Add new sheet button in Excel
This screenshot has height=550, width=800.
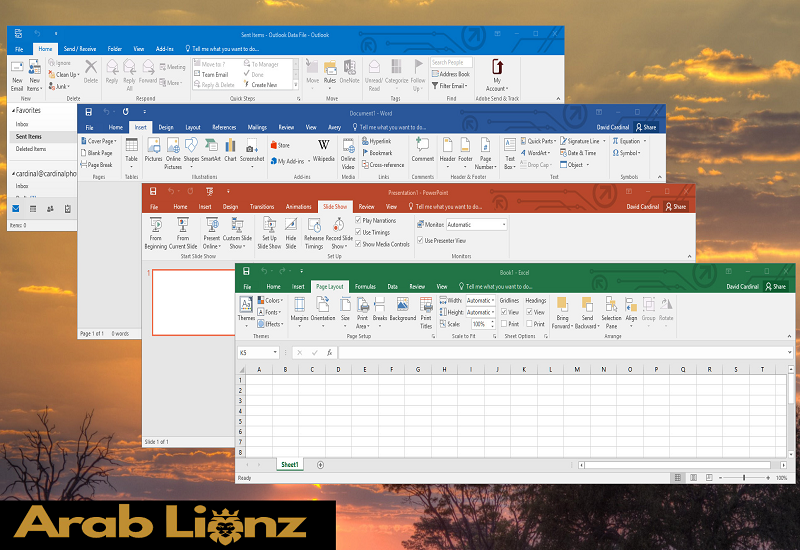coord(320,465)
